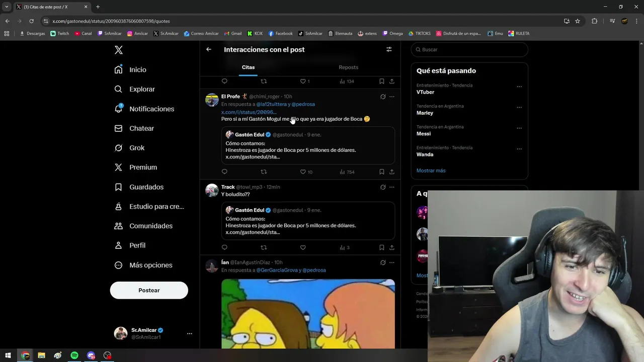644x362 pixels.
Task: Go back with the arrow beside Interacciones con el post
Action: point(209,49)
